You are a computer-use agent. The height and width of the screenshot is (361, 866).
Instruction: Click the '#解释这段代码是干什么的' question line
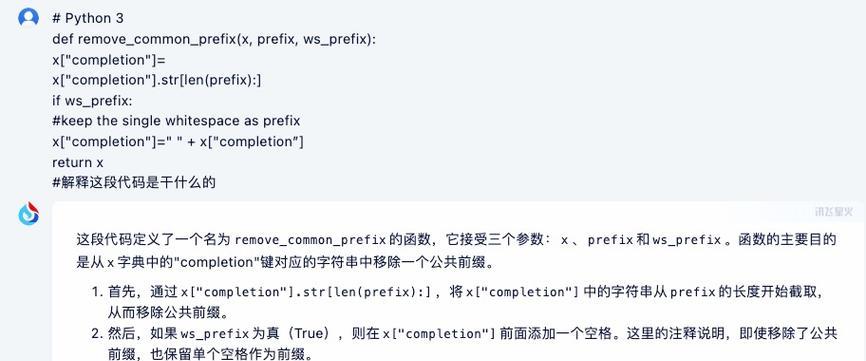tap(134, 182)
